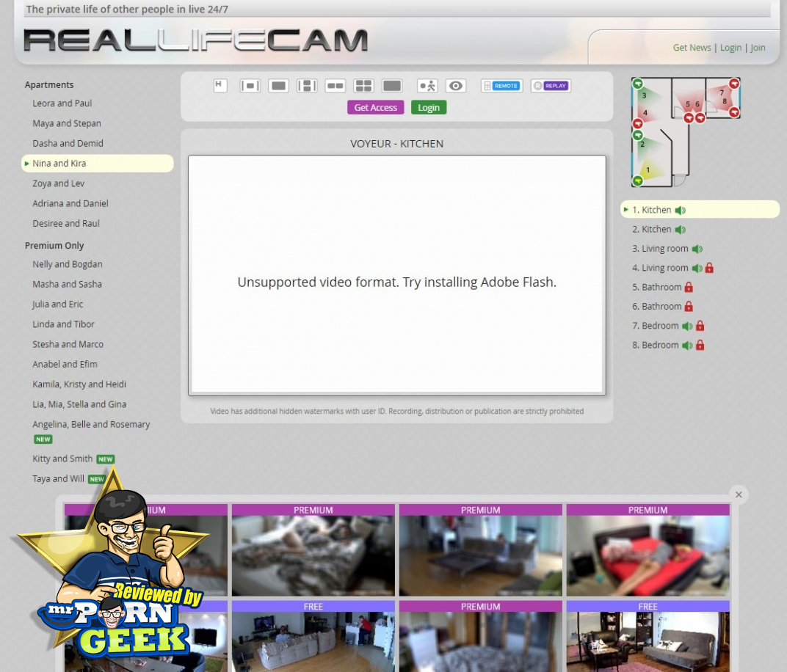Open Kitty and Smith apartment
787x672 pixels.
coord(62,459)
